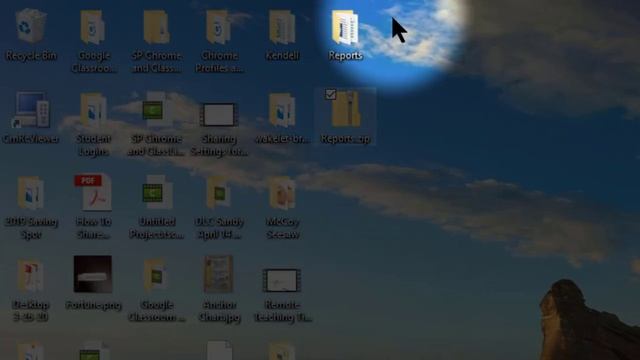Select the Desktop 3-25-20 folder
640x360 pixels.
pos(31,276)
